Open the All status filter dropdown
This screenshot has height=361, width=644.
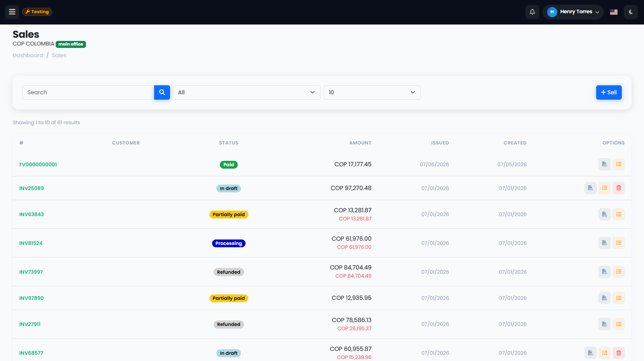pos(247,92)
